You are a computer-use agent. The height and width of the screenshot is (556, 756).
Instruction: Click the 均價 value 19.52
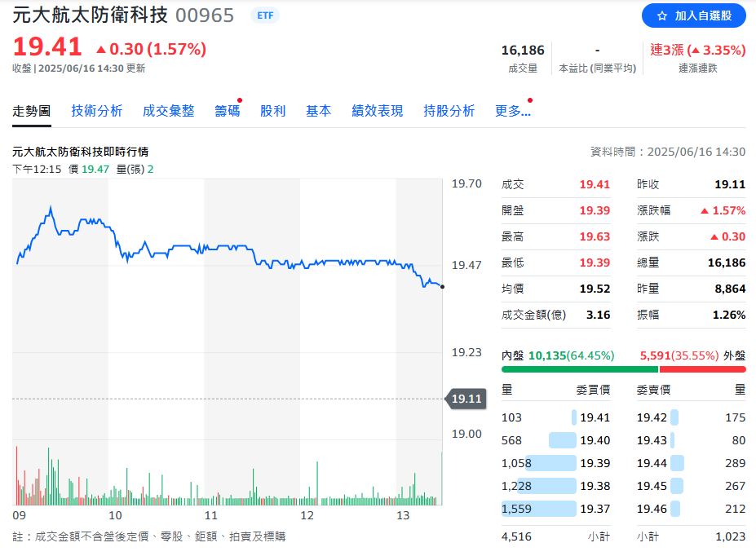[x=595, y=289]
